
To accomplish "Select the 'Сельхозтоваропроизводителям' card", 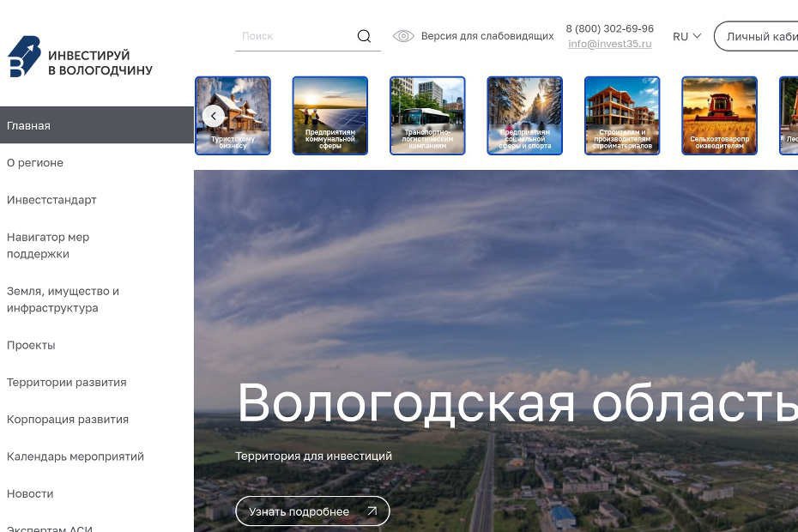I will (719, 115).
